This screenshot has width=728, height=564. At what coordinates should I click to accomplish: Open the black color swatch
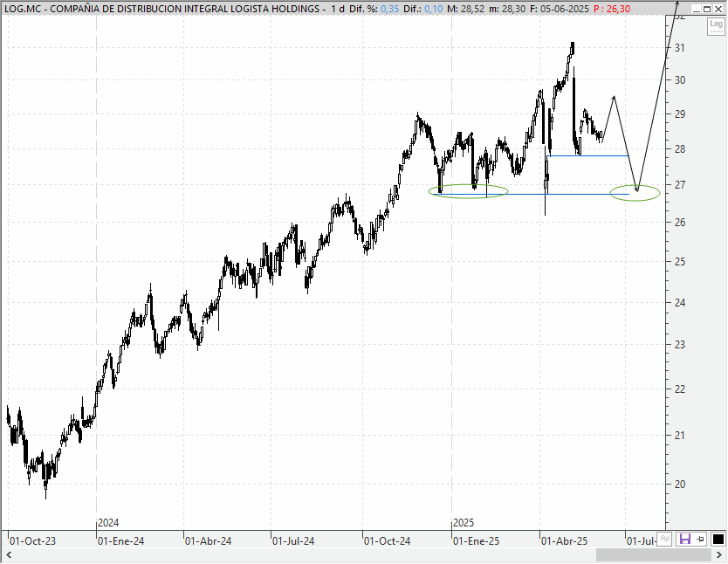[718, 540]
